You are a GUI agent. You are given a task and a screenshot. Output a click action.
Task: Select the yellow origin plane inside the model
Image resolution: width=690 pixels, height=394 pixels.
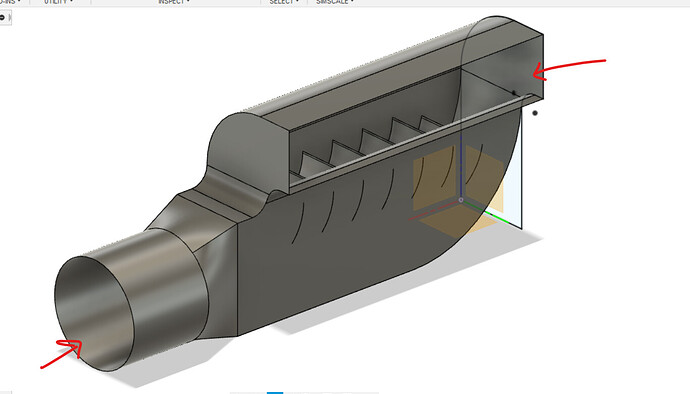[x=434, y=178]
